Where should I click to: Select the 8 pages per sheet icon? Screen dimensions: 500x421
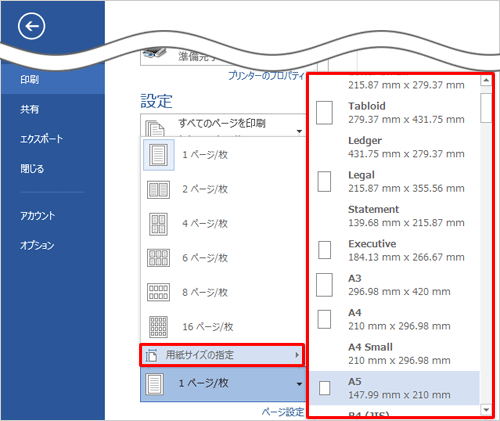coord(158,292)
